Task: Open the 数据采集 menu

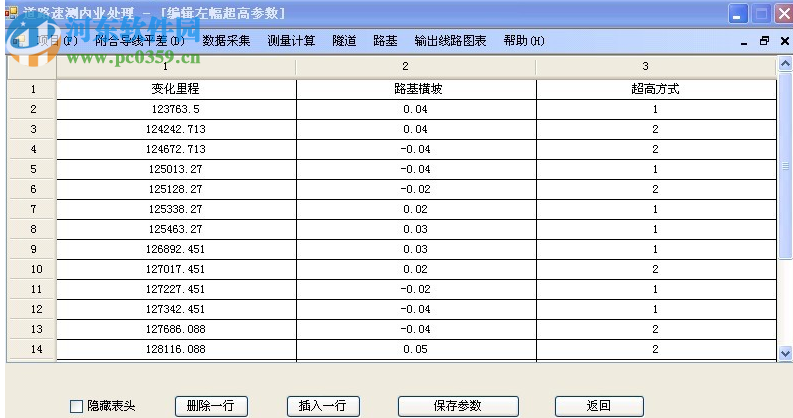Action: 226,41
